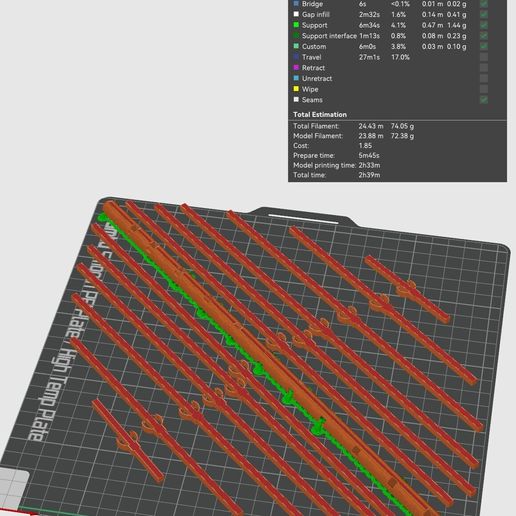Show Travel moves in preview
This screenshot has height=516, width=516.
484,57
